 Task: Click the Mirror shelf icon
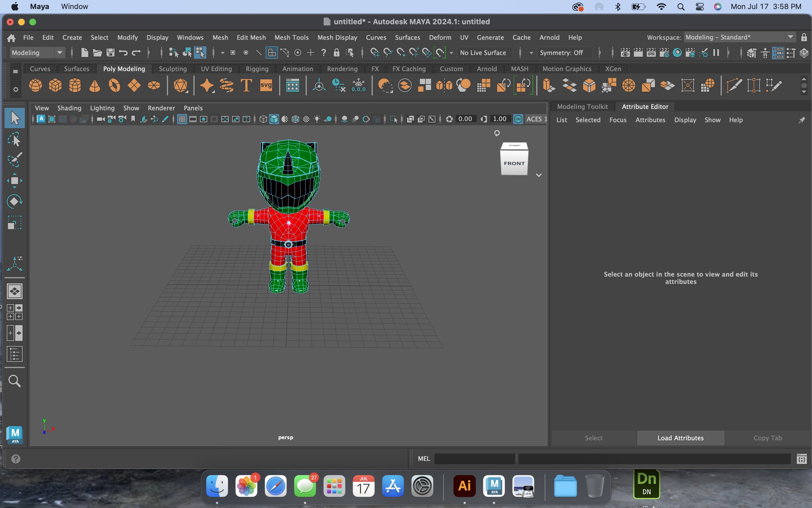pyautogui.click(x=444, y=85)
